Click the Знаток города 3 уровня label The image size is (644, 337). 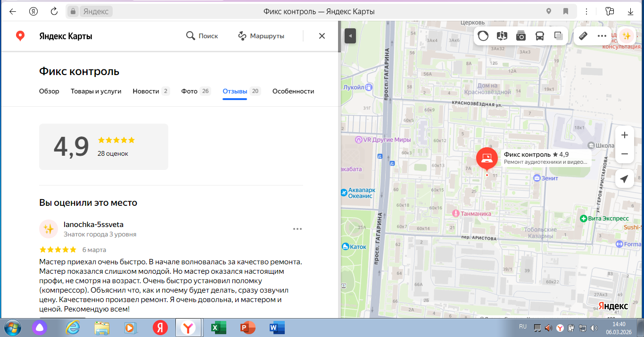[100, 234]
